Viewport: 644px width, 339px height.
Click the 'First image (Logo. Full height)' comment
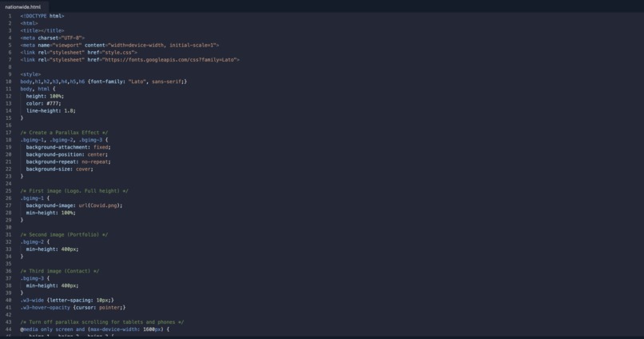coord(74,191)
